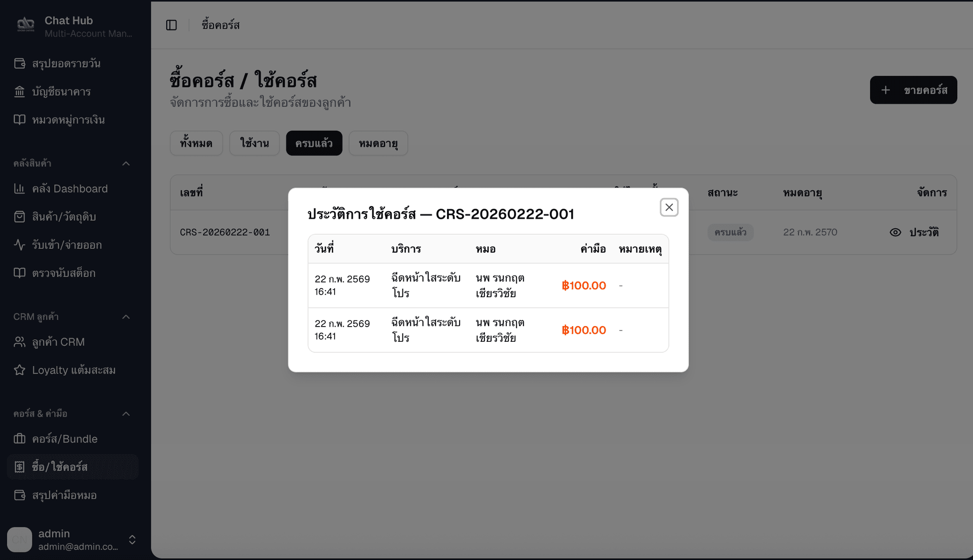Click the ขายคอร์ส button
The image size is (973, 560).
913,90
